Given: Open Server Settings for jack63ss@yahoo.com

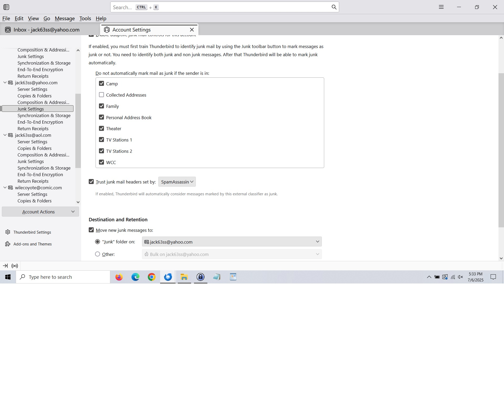Looking at the screenshot, I should click(32, 89).
